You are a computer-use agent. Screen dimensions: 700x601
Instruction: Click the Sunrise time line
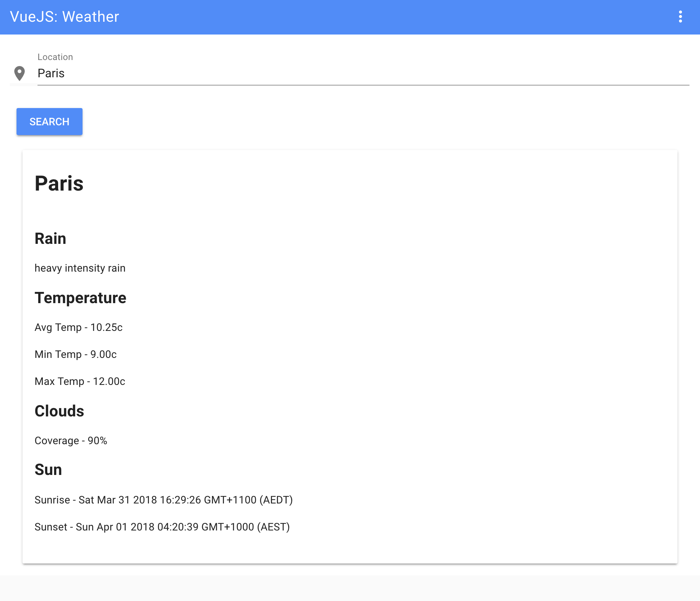(x=164, y=500)
